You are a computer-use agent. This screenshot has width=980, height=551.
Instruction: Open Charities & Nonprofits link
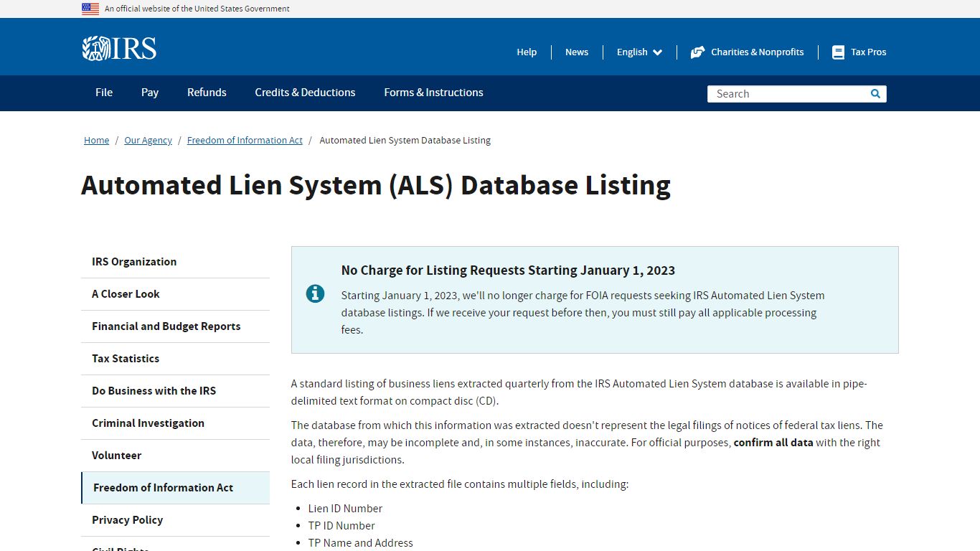(x=757, y=52)
